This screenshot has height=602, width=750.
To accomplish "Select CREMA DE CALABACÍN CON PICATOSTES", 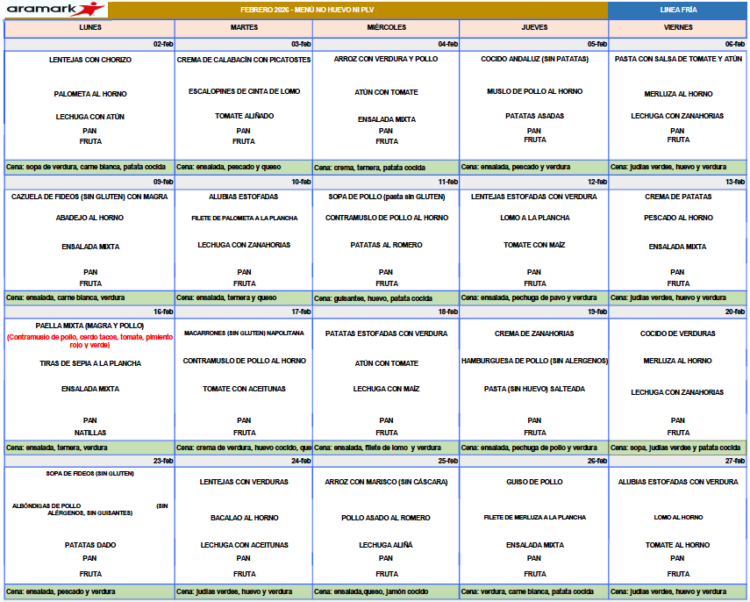I will 243,60.
